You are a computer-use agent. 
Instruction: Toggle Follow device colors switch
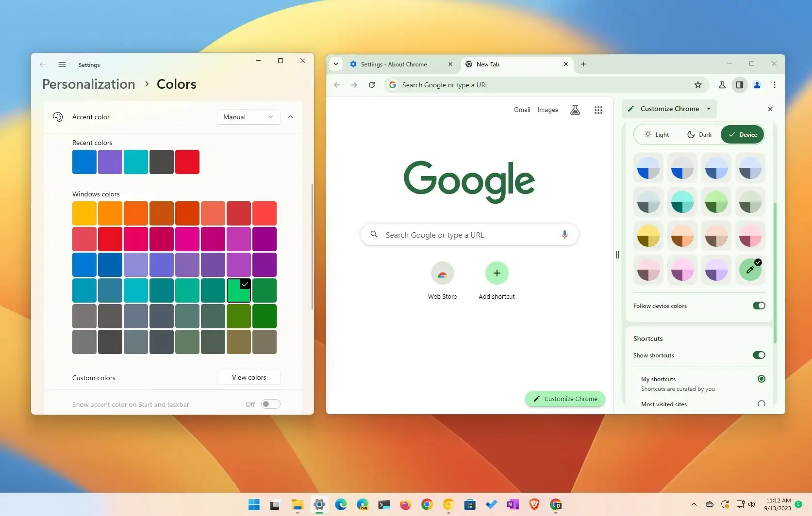[759, 306]
